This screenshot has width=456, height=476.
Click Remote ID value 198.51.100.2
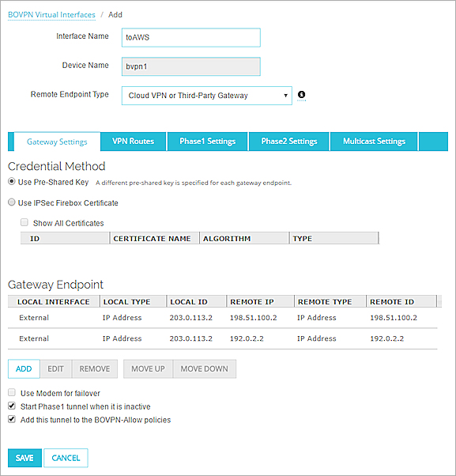[x=394, y=318]
